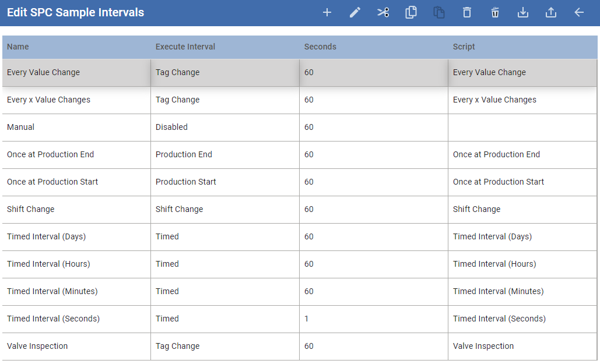Click the upload arrow icon
This screenshot has width=600, height=364.
tap(551, 12)
